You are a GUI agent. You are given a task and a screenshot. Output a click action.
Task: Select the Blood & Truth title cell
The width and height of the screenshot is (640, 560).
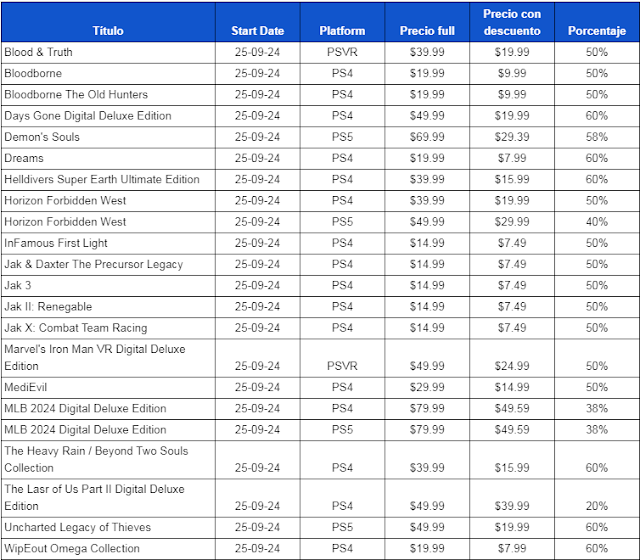click(x=108, y=52)
